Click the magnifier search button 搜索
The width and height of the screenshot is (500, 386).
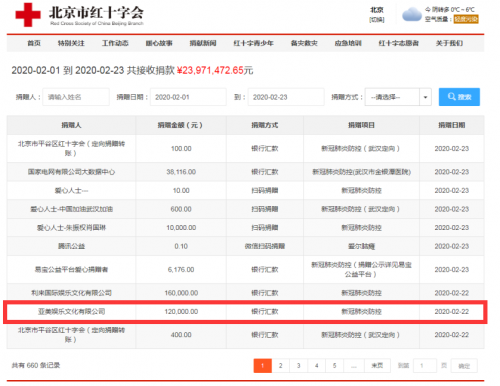(459, 97)
